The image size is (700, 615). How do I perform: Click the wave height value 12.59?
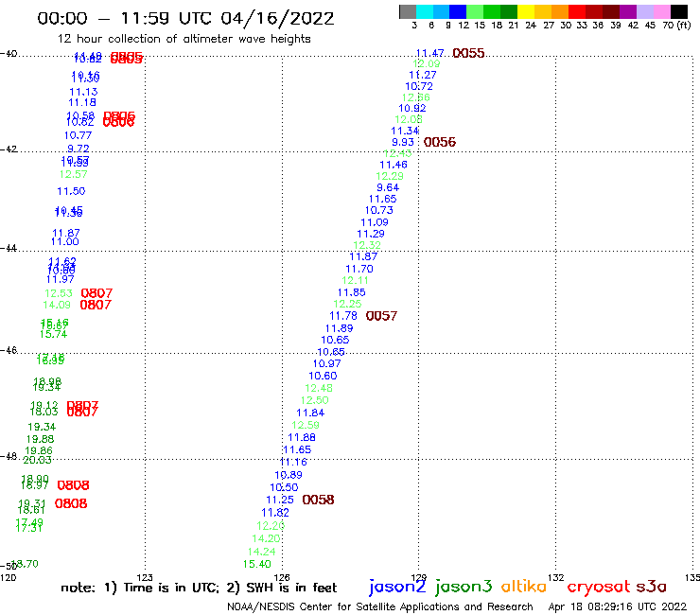(x=306, y=425)
